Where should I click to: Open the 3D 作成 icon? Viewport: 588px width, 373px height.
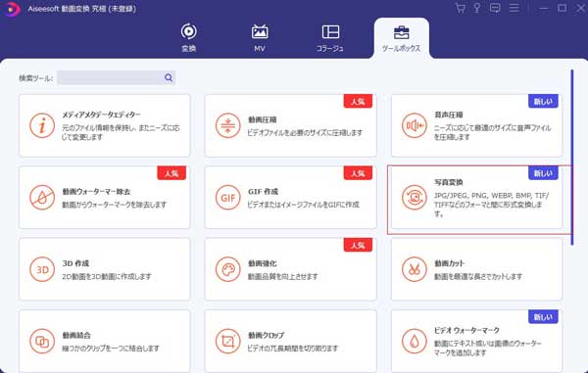coord(42,269)
